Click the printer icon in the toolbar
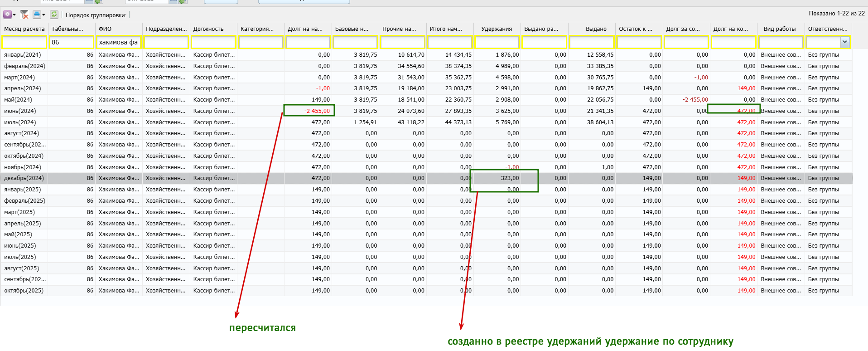868x351 pixels. 37,15
